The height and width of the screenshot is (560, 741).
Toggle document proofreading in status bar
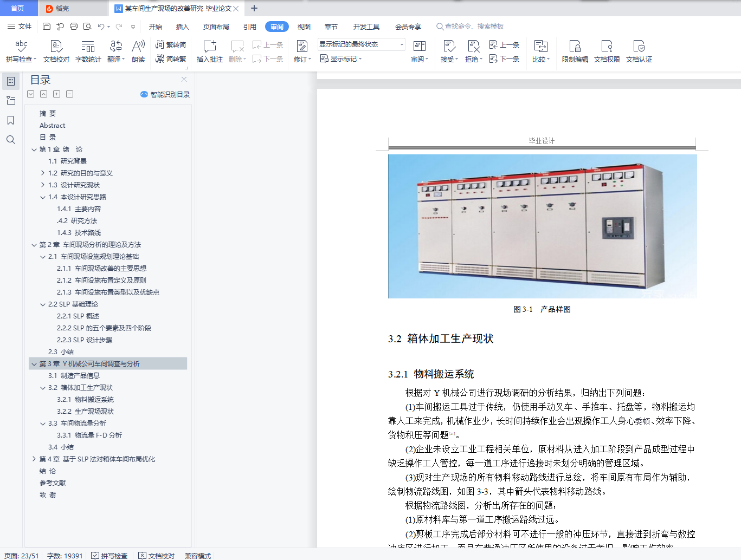[157, 556]
